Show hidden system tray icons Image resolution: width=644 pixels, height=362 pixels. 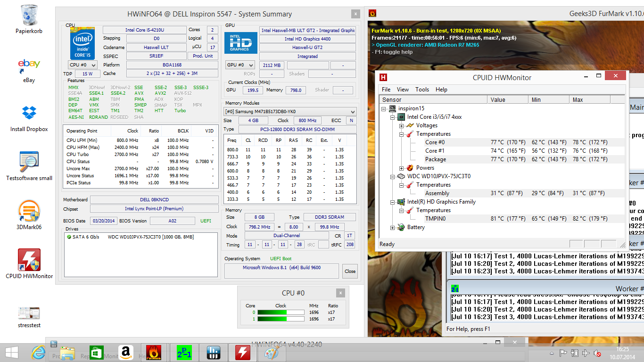(x=552, y=353)
